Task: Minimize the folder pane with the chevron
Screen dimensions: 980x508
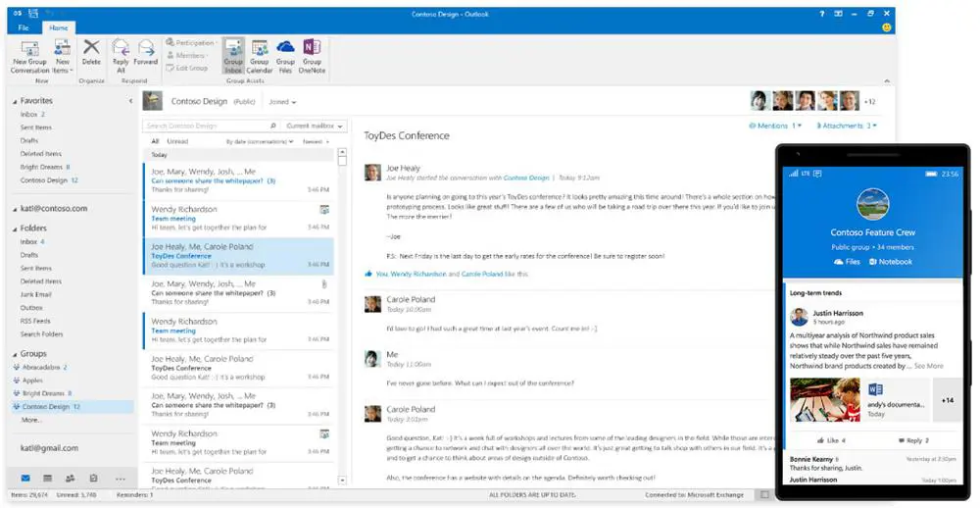Action: (130, 101)
